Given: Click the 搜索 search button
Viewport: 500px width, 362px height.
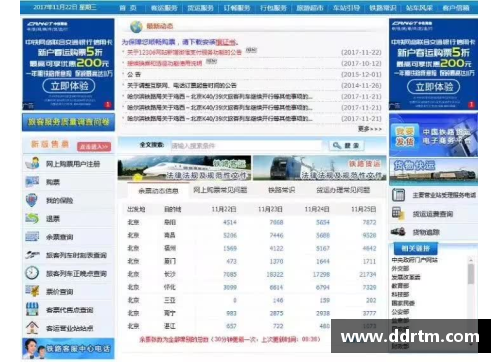Looking at the screenshot, I should point(346,145).
